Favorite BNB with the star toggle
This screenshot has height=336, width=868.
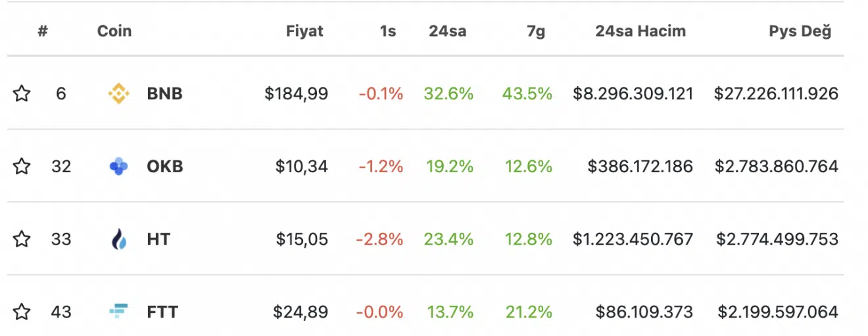22,94
